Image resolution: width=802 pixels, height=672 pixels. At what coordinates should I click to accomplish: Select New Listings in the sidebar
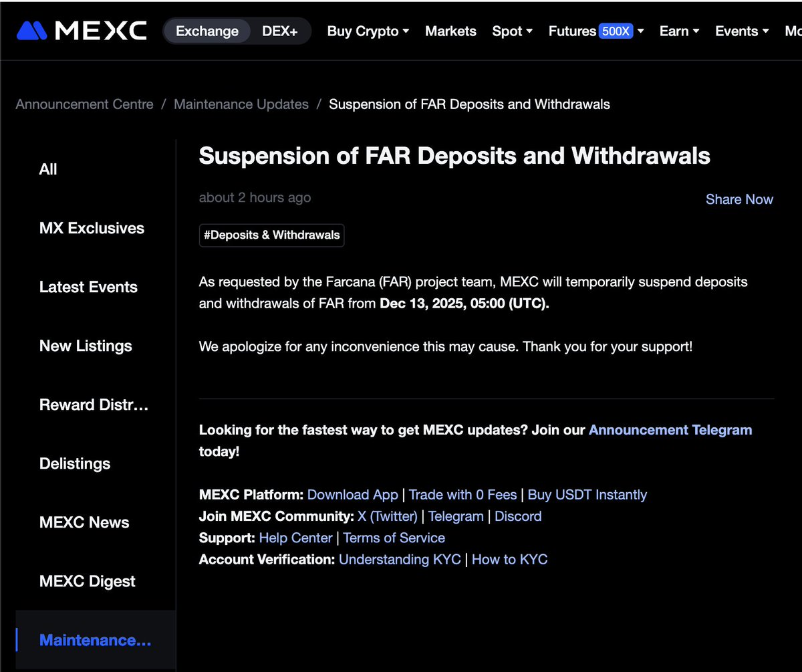86,346
